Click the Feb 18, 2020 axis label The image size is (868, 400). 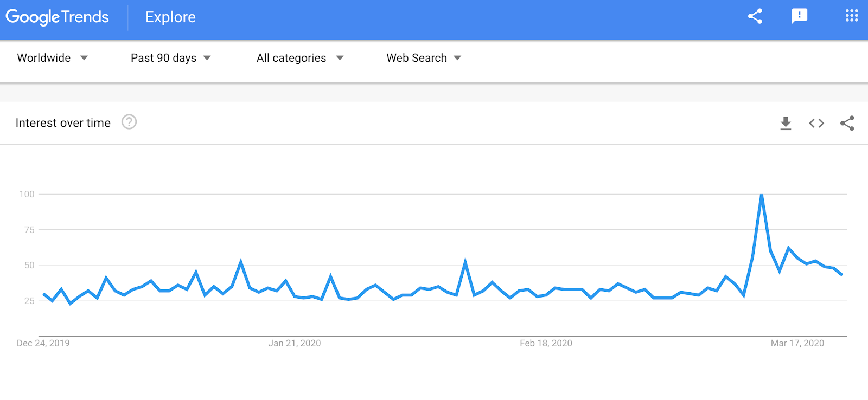click(x=546, y=343)
